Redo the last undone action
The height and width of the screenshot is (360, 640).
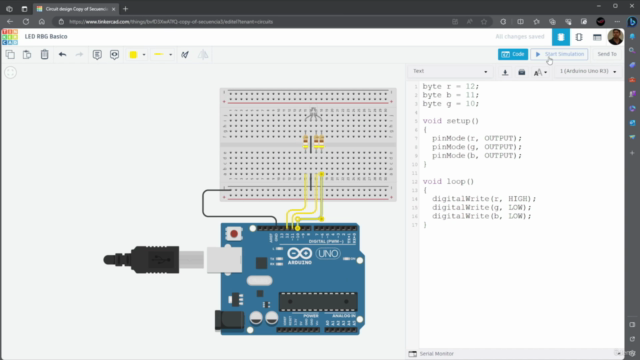(x=79, y=54)
